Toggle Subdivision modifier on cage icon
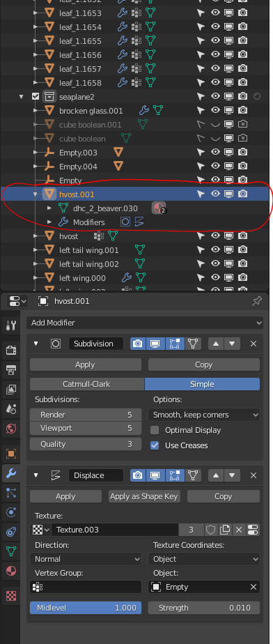The image size is (273, 644). tap(193, 344)
